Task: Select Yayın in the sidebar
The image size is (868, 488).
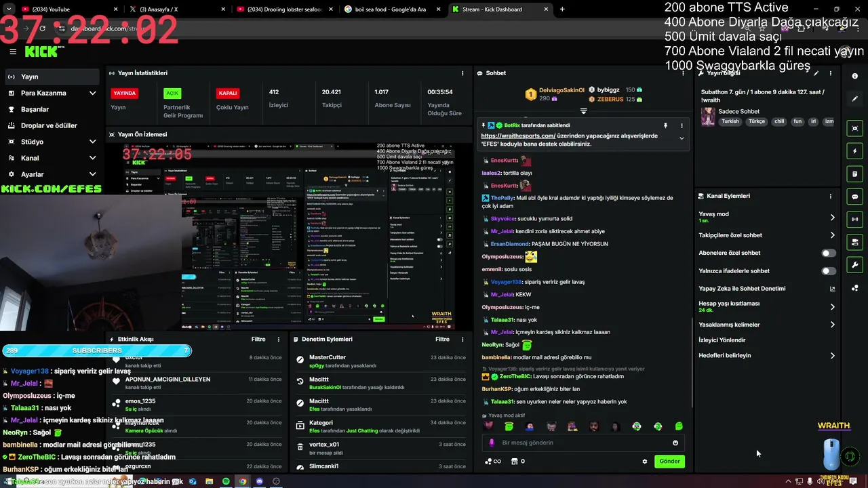Action: click(52, 77)
